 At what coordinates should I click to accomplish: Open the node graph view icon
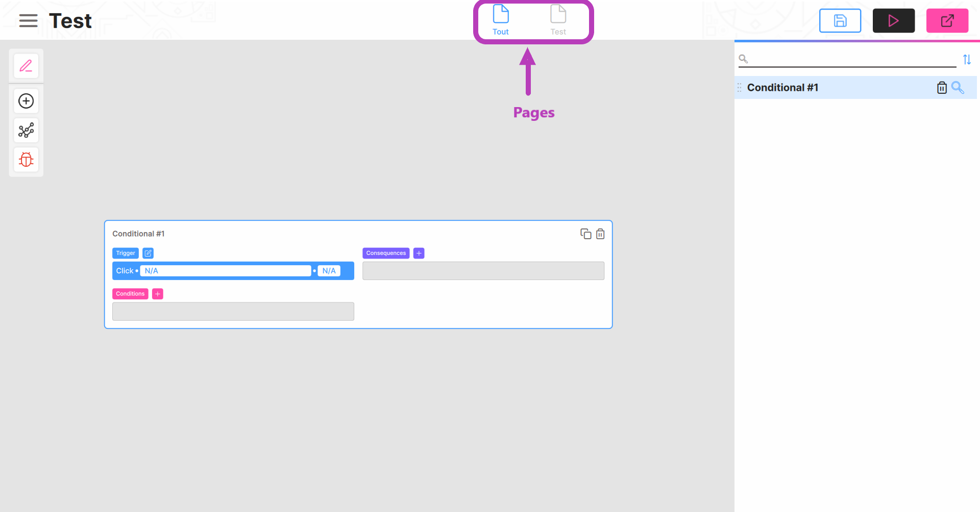click(26, 131)
